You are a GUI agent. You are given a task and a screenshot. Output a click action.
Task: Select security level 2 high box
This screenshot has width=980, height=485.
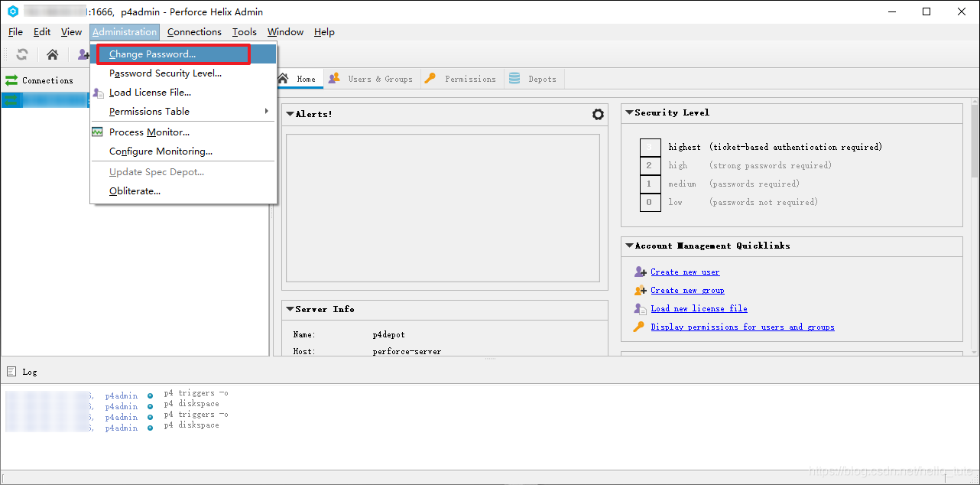tap(650, 165)
